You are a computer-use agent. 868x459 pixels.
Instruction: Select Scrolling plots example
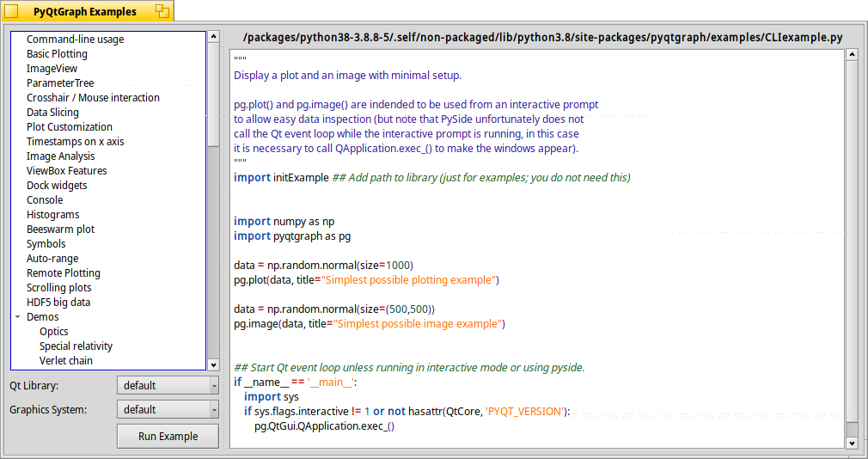pyautogui.click(x=59, y=287)
